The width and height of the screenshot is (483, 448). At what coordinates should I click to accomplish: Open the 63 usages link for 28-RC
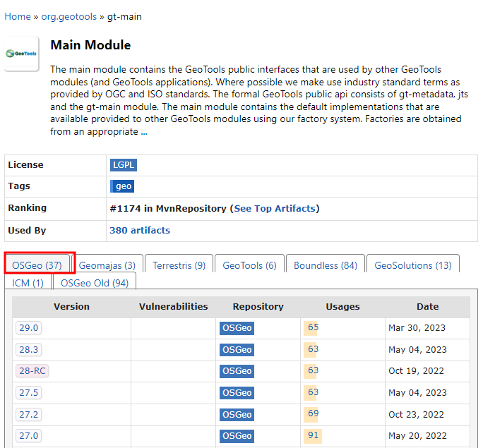[x=313, y=370]
